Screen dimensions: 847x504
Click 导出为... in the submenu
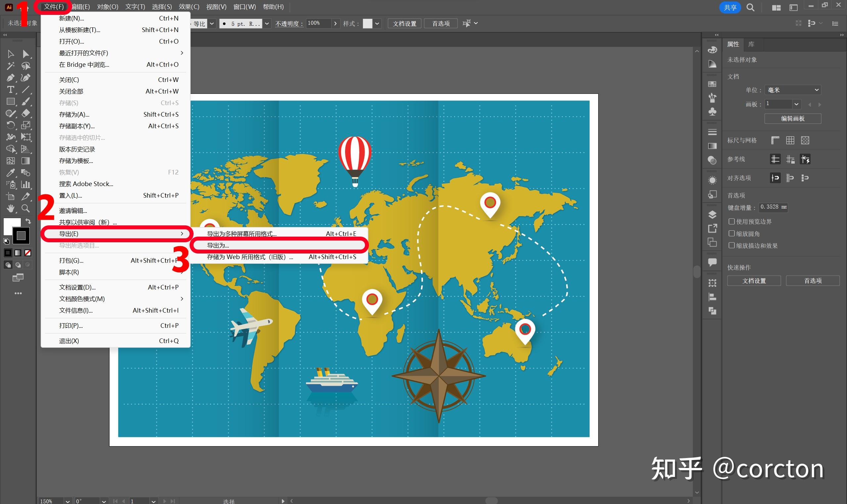click(x=217, y=245)
